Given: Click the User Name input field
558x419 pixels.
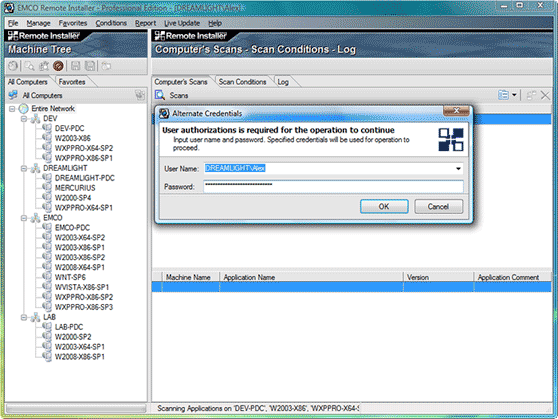Looking at the screenshot, I should point(333,168).
